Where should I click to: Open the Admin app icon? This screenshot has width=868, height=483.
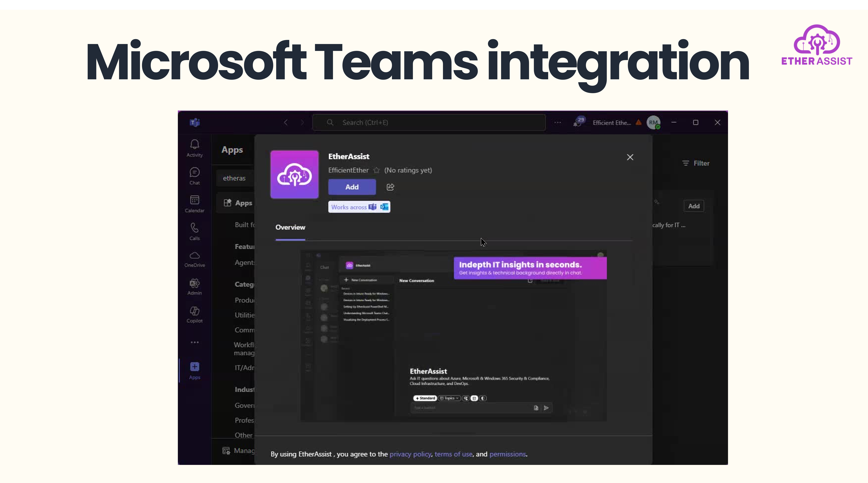pos(194,287)
